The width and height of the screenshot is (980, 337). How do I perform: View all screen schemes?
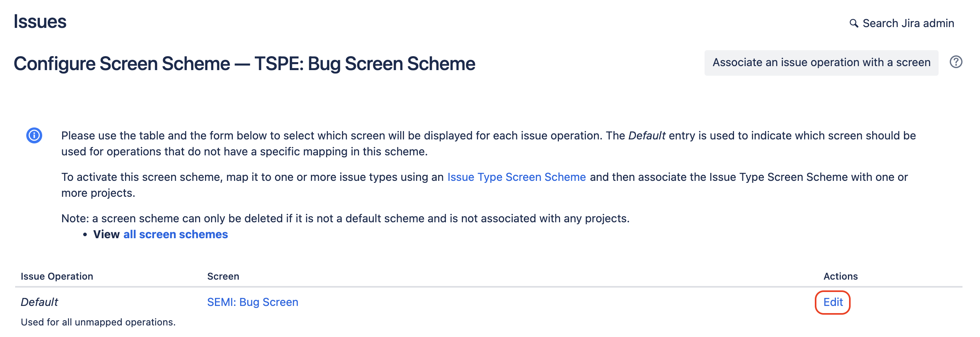pyautogui.click(x=175, y=234)
